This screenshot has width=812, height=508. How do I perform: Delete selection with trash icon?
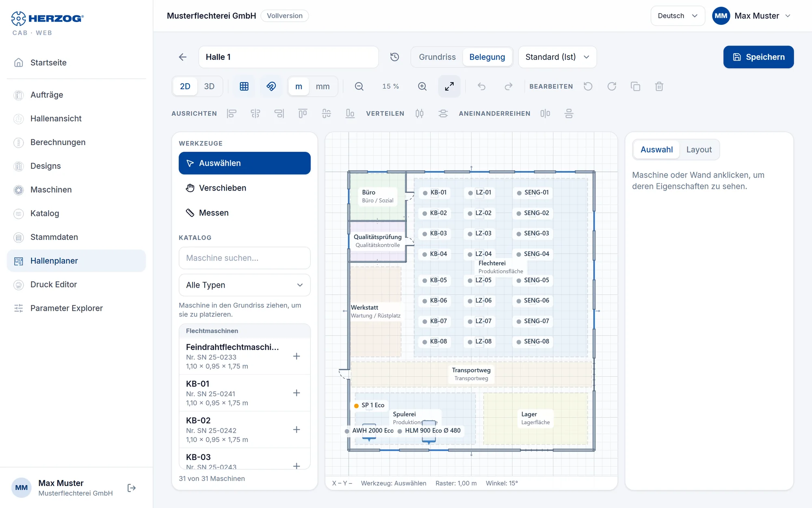[x=659, y=86]
